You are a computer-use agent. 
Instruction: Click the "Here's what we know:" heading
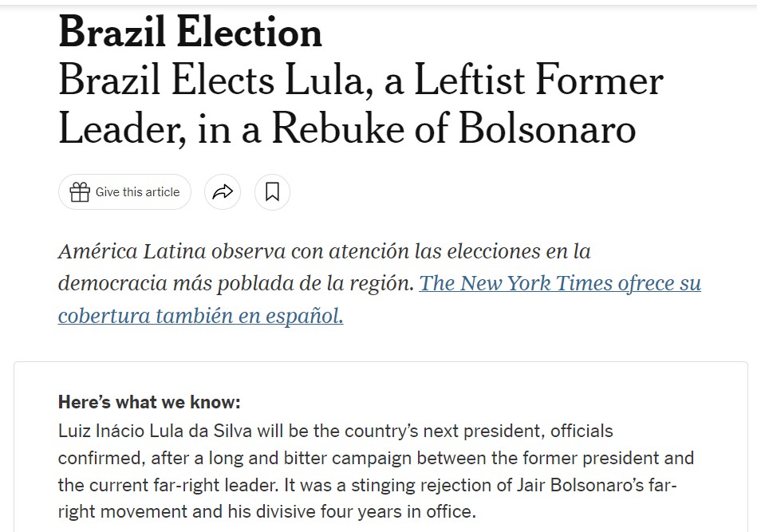click(x=149, y=402)
